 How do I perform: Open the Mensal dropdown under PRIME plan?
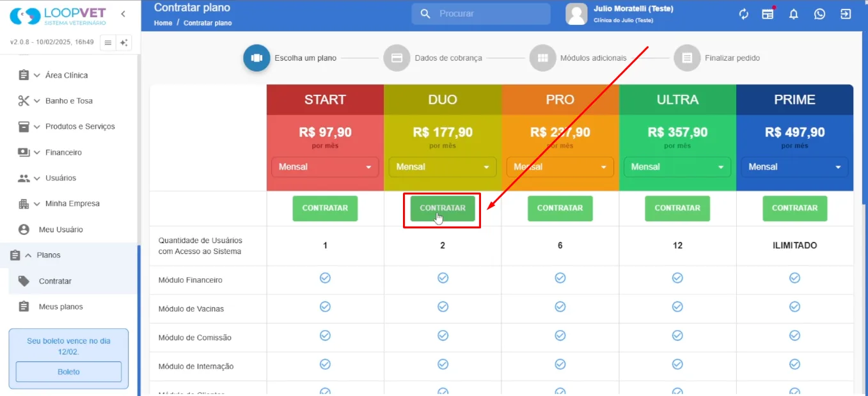pos(794,167)
